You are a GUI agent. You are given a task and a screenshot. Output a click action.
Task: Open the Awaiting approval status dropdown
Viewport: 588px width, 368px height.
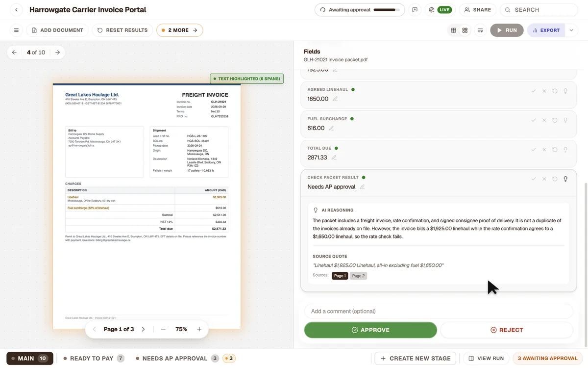pos(360,10)
